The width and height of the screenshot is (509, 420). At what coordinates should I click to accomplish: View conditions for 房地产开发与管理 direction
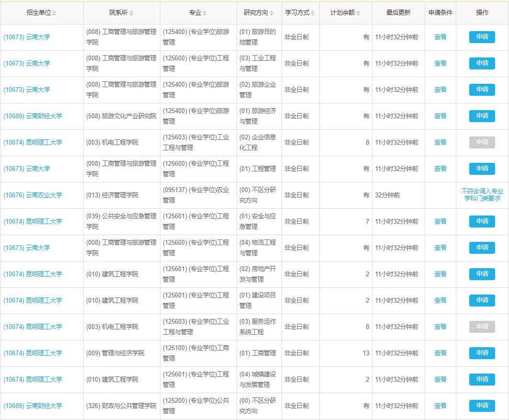tap(440, 274)
